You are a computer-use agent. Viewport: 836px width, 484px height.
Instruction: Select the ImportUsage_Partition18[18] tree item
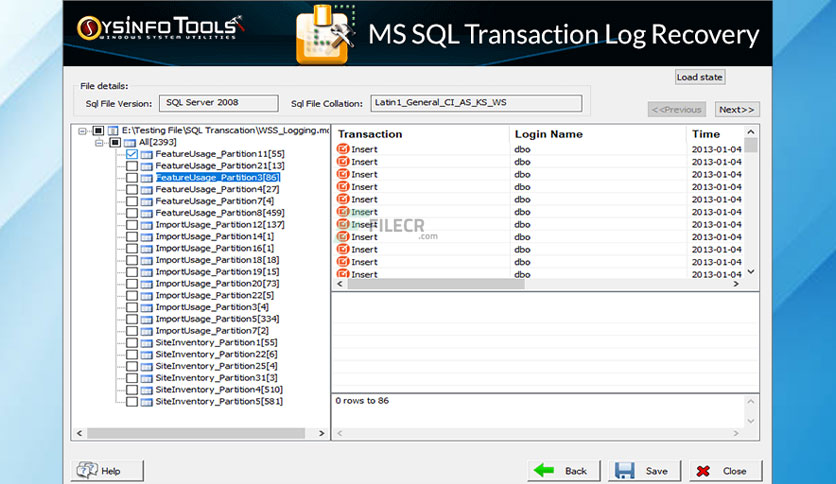tap(217, 260)
